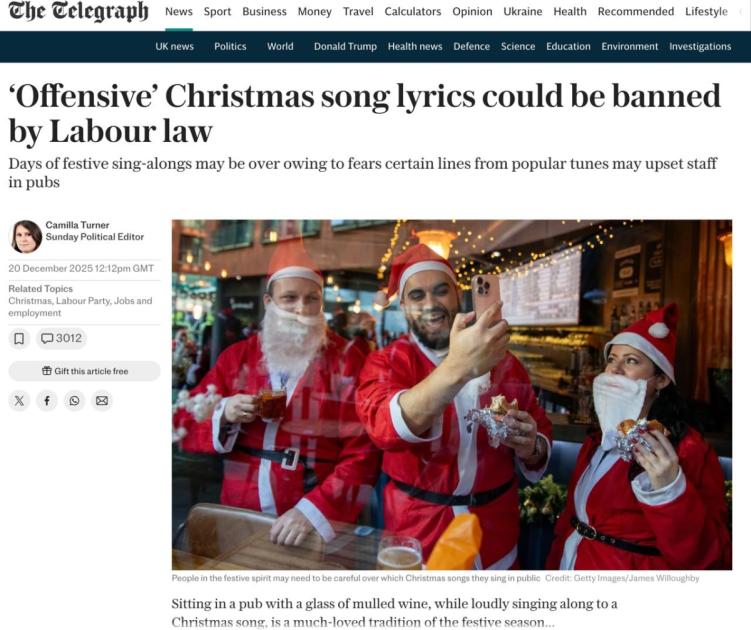Select the Donald Trump subsection
Viewport: 751px width, 630px height.
coord(345,46)
